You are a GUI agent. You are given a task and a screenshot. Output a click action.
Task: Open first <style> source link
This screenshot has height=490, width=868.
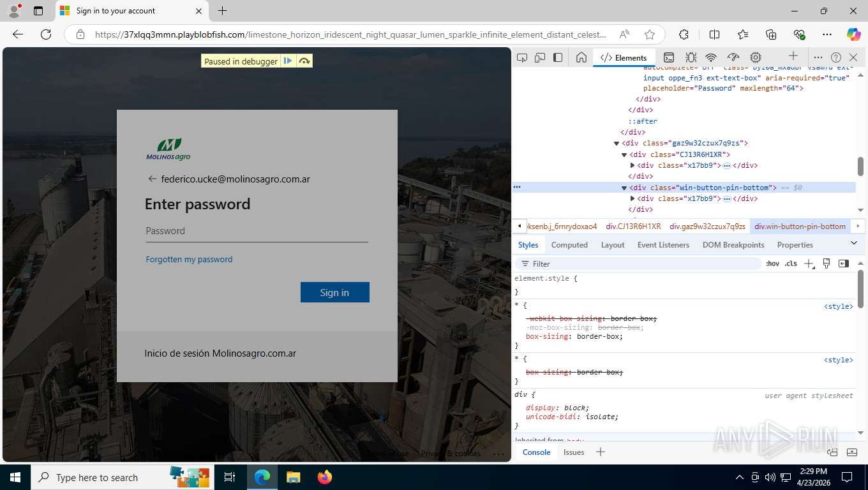tap(838, 306)
